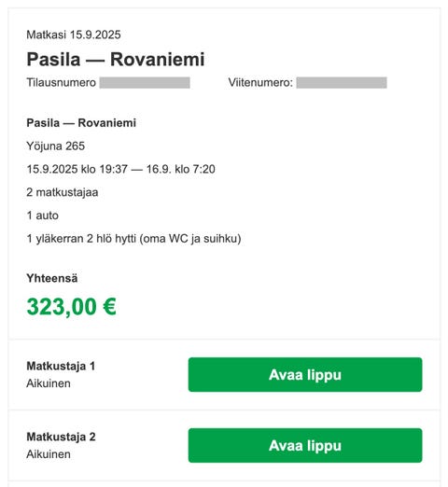
Task: Click the Tilausnumero label
Action: coord(61,83)
